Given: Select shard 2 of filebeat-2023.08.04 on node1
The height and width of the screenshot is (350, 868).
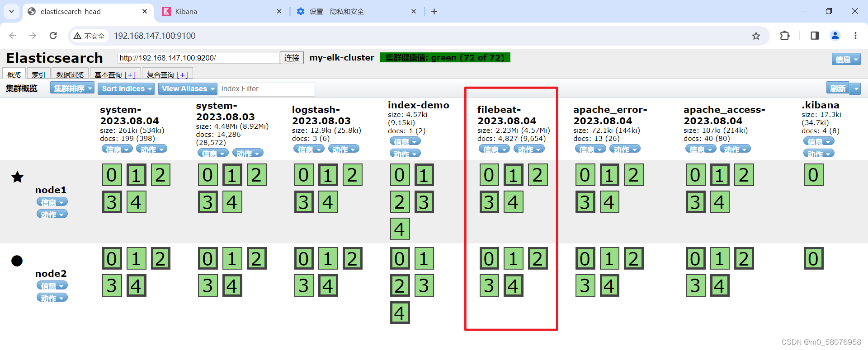Looking at the screenshot, I should click(538, 175).
